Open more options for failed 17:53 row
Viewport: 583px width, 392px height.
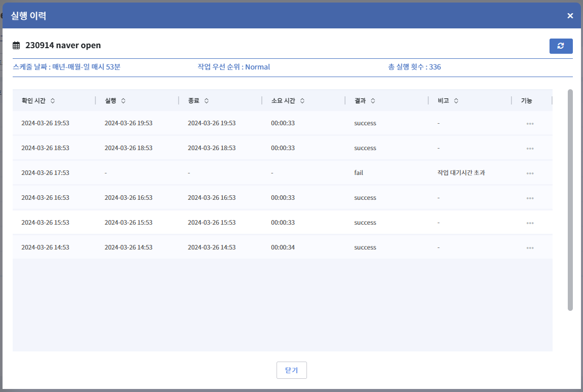(530, 173)
